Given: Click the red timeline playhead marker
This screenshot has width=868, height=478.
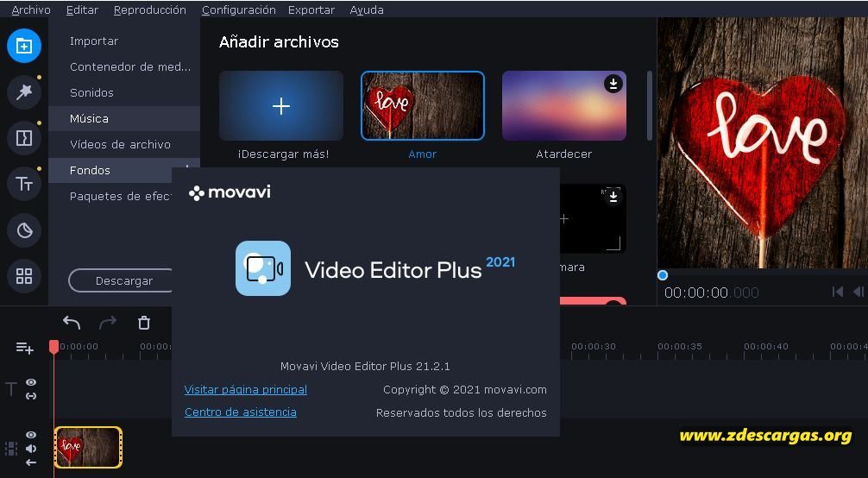Looking at the screenshot, I should [x=53, y=347].
